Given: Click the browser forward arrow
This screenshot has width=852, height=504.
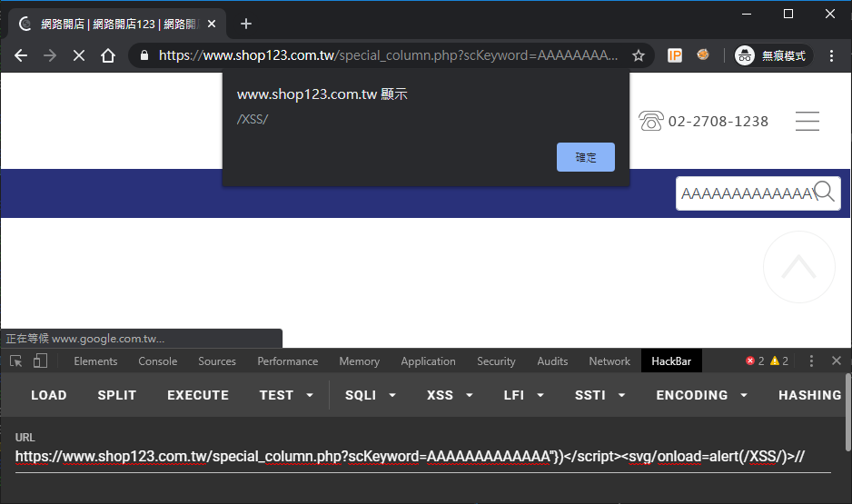Looking at the screenshot, I should pyautogui.click(x=50, y=55).
